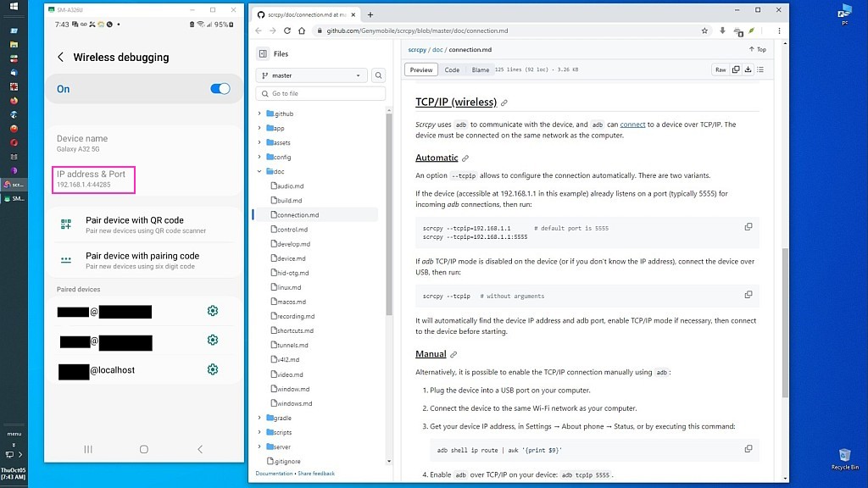
Task: Collapse the doc folder
Action: (x=259, y=171)
